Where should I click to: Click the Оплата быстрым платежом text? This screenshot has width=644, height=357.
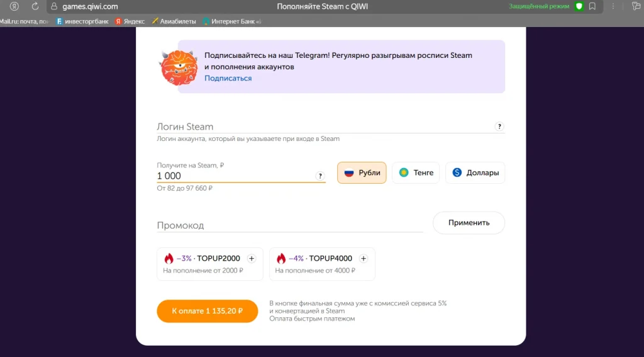[x=312, y=319]
